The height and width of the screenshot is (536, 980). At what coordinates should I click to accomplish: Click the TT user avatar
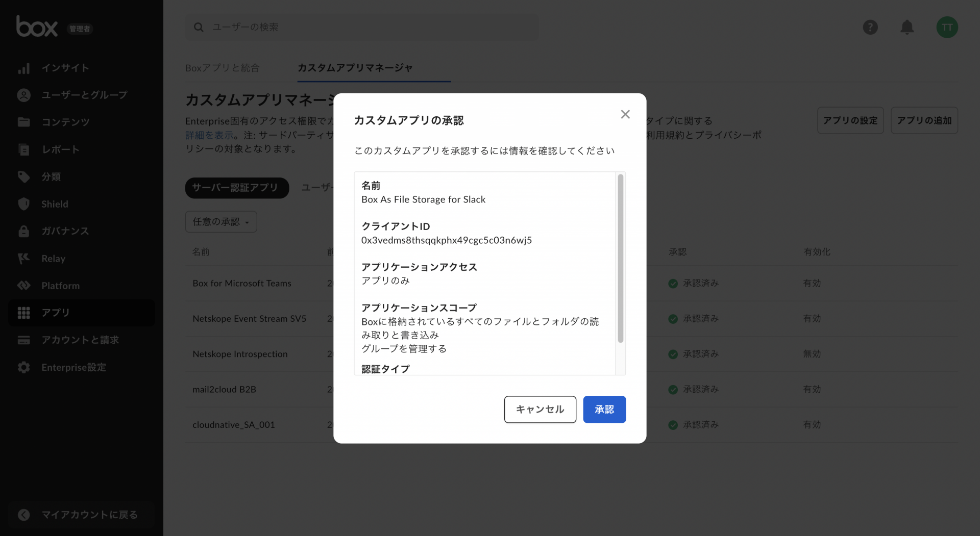point(947,27)
